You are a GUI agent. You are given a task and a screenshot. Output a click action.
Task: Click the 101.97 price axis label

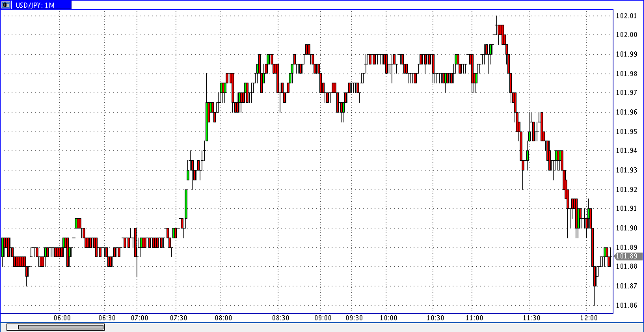click(626, 93)
